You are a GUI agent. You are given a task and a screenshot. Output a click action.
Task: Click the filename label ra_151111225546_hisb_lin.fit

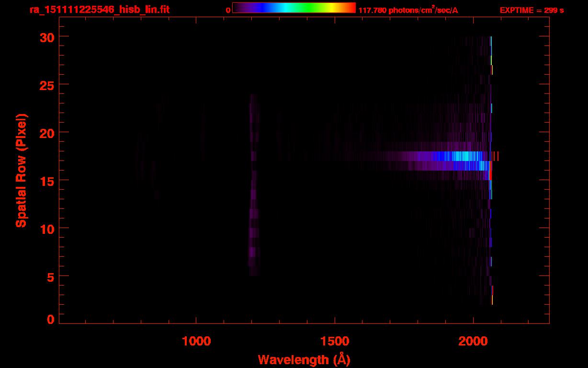[99, 10]
